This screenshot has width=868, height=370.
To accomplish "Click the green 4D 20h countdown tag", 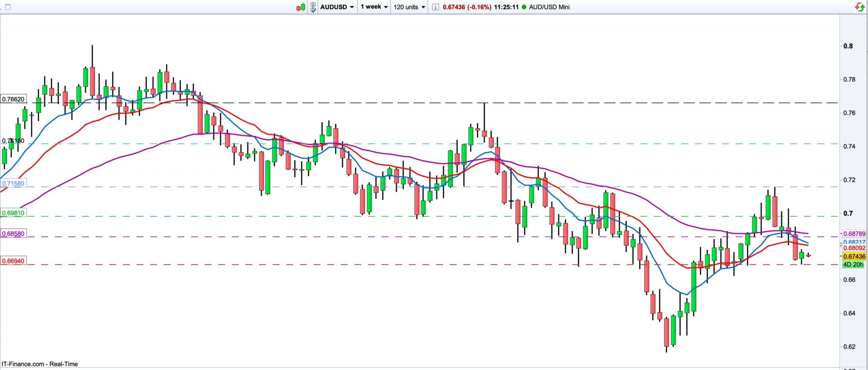I will pyautogui.click(x=853, y=265).
